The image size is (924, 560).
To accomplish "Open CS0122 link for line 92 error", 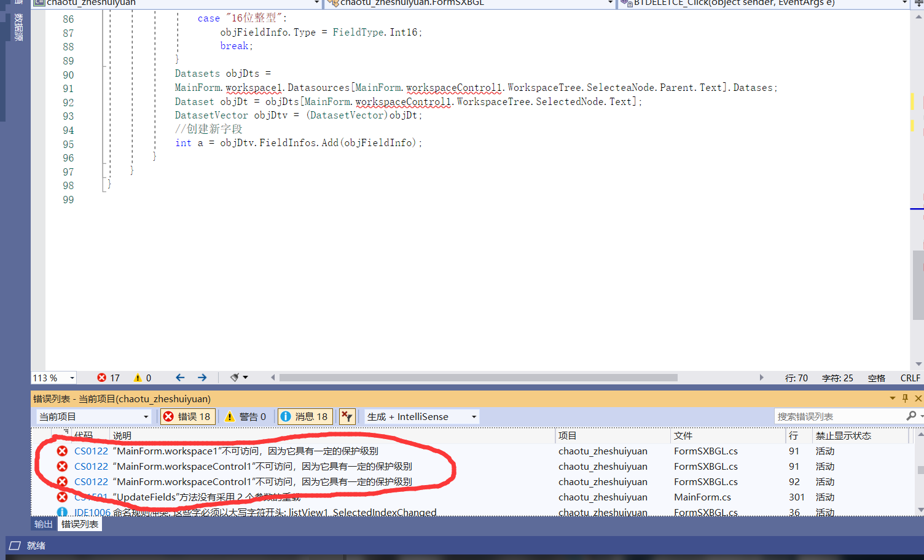I will [x=91, y=481].
